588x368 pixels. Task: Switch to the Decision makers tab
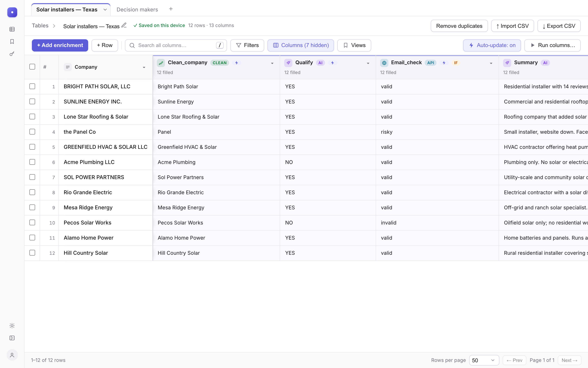tap(137, 9)
